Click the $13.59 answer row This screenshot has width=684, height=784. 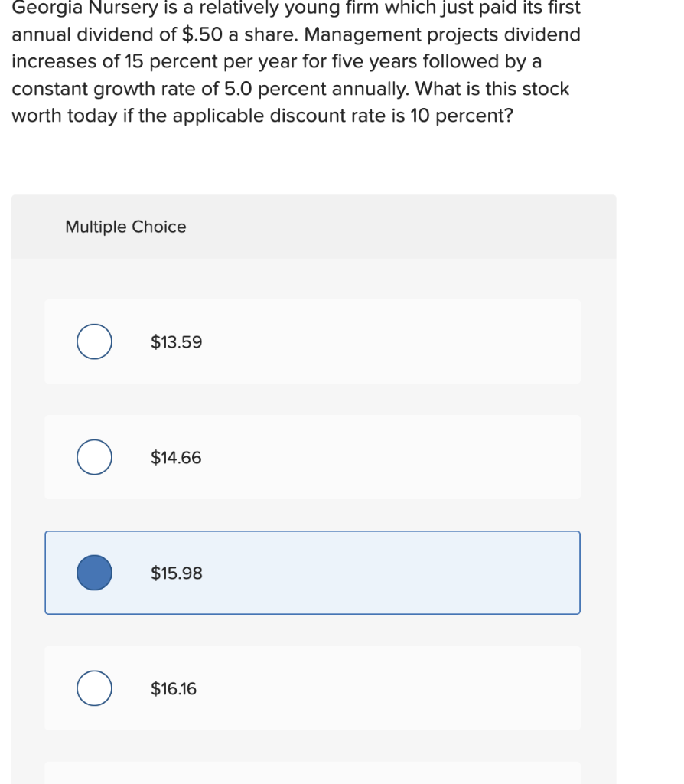click(x=312, y=341)
